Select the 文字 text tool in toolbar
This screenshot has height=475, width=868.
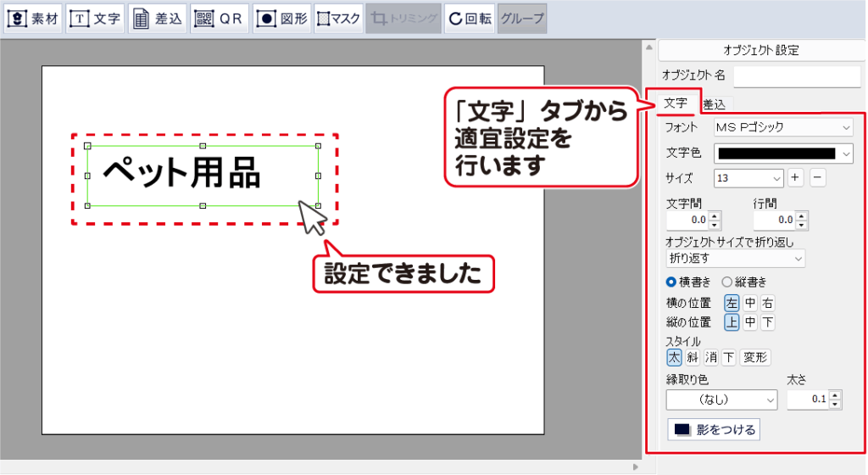pyautogui.click(x=96, y=18)
